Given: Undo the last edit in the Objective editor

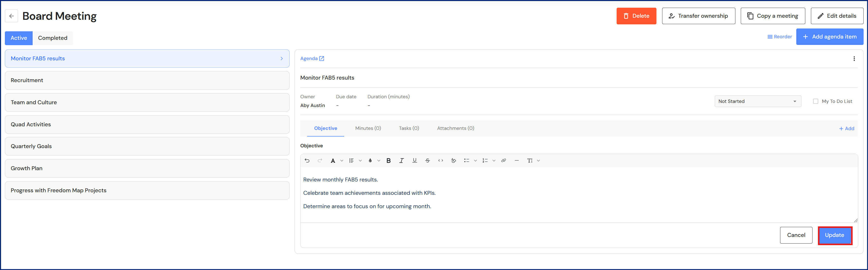Looking at the screenshot, I should tap(307, 161).
